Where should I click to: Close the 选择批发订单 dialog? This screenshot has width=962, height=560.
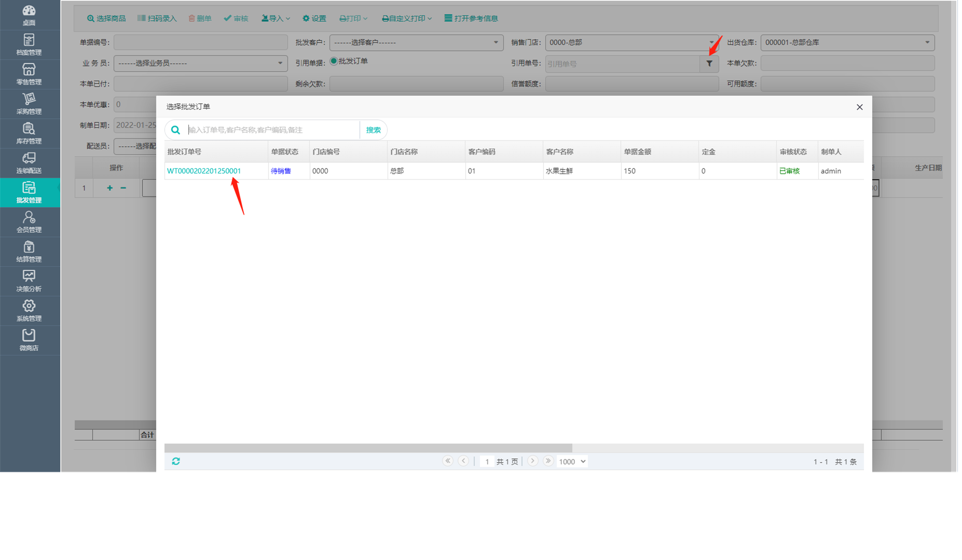tap(859, 107)
